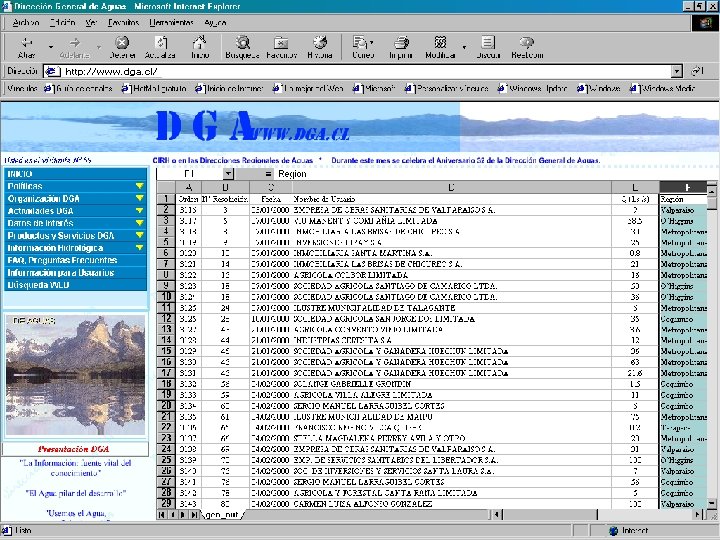Select row 15 header
The image size is (720, 540).
coord(166,351)
